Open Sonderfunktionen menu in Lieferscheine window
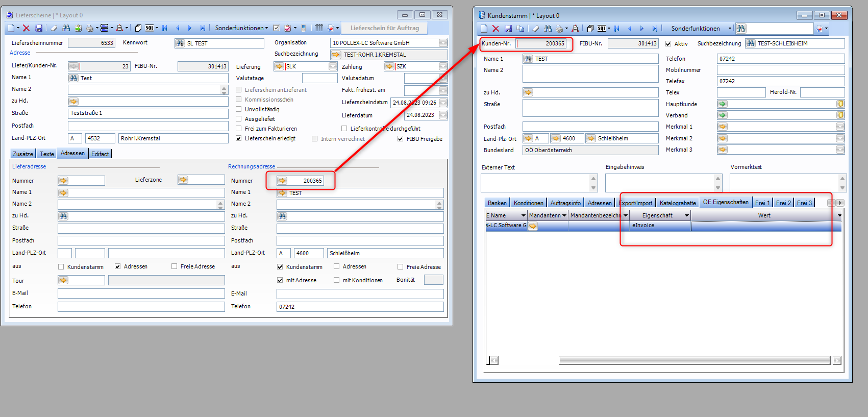Viewport: 868px width, 417px height. coord(241,28)
